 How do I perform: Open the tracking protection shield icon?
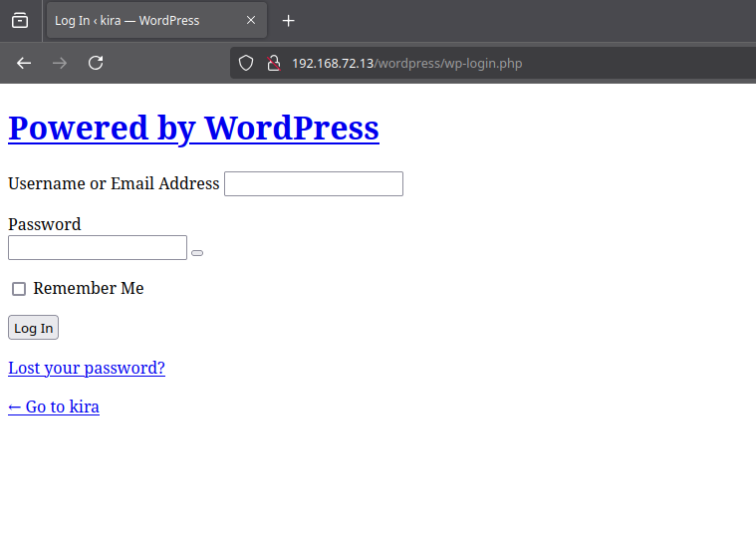point(246,63)
